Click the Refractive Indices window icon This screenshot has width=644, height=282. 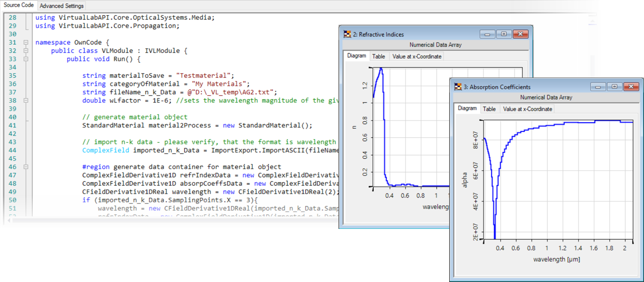(347, 34)
